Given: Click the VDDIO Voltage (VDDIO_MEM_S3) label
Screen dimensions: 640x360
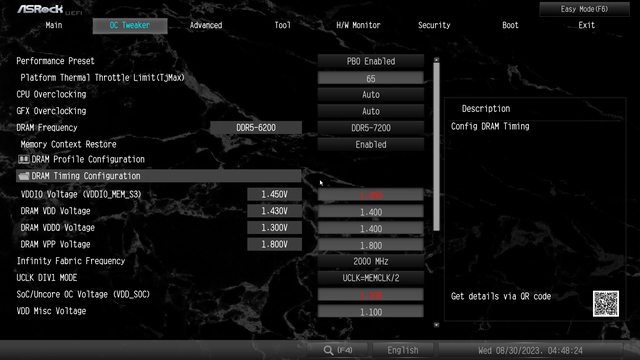Looking at the screenshot, I should [x=81, y=194].
